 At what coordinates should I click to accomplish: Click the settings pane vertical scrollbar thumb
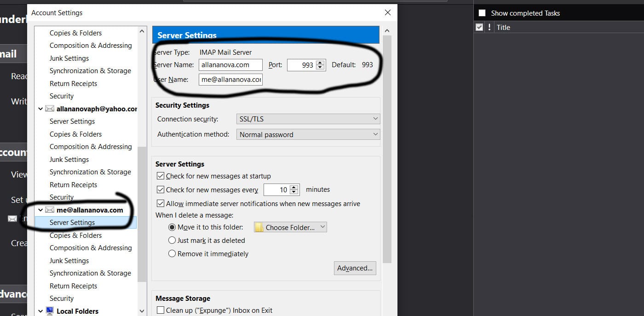click(387, 149)
